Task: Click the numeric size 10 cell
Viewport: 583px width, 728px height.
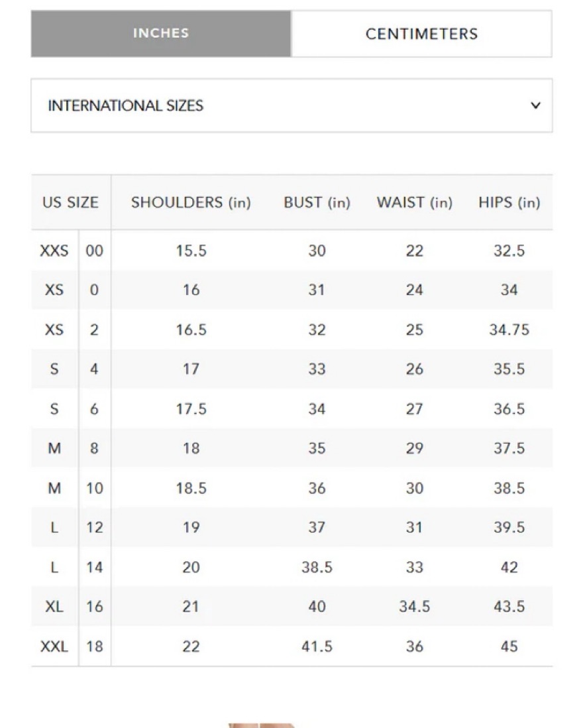Action: pyautogui.click(x=94, y=489)
